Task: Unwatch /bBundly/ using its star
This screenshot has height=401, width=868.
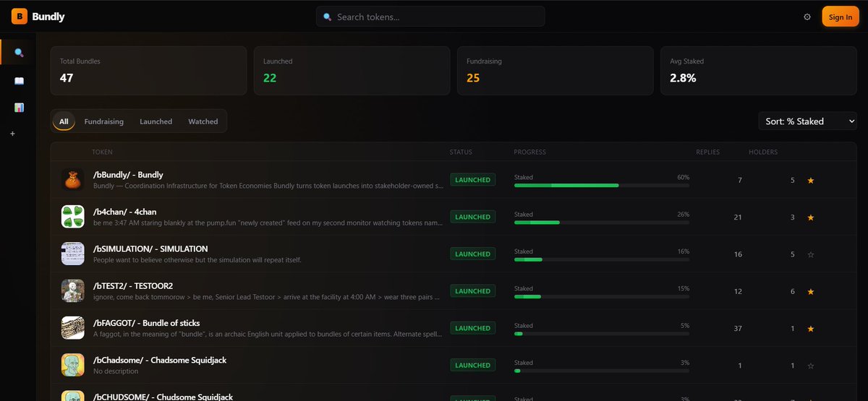Action: 810,180
